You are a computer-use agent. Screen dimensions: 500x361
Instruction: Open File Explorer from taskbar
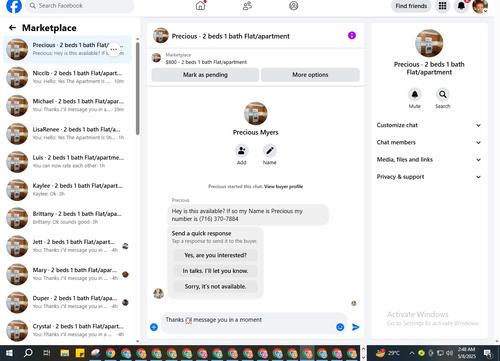click(65, 353)
